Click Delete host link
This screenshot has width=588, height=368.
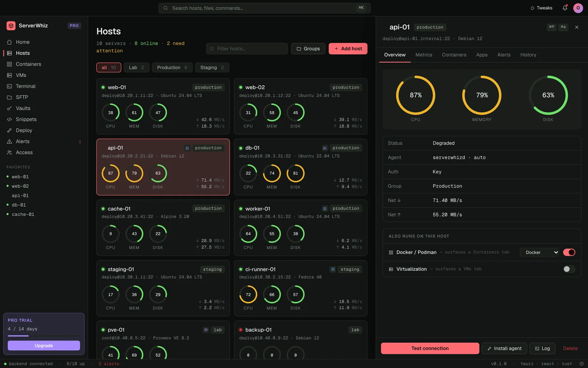(x=570, y=348)
